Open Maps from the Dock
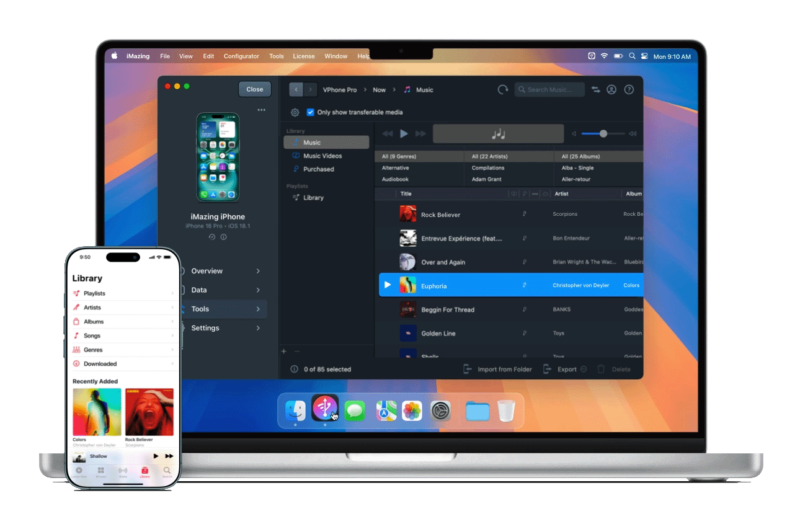This screenshot has width=795, height=532. pyautogui.click(x=386, y=410)
